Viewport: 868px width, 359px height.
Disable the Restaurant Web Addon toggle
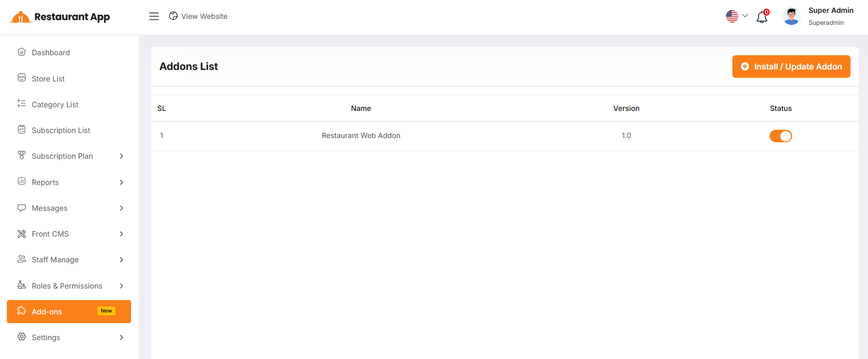tap(781, 136)
